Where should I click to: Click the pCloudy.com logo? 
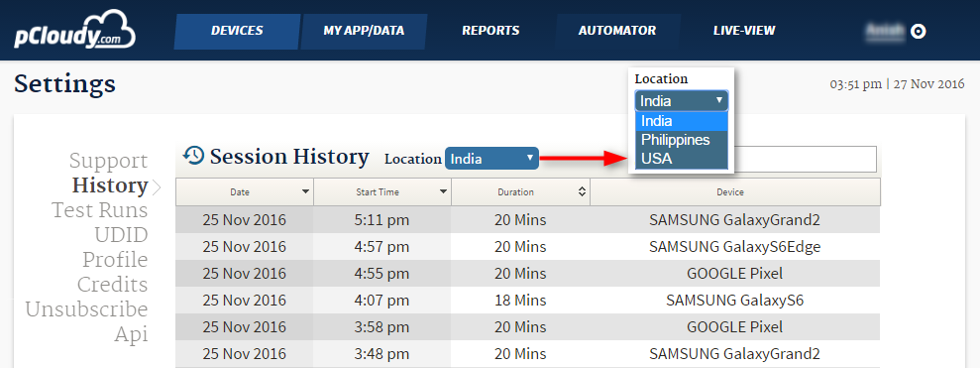pyautogui.click(x=74, y=30)
